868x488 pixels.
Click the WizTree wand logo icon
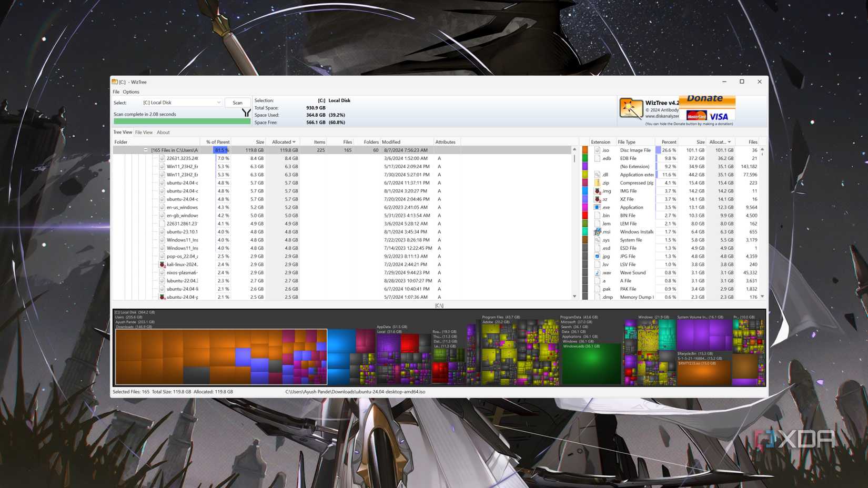pyautogui.click(x=631, y=109)
